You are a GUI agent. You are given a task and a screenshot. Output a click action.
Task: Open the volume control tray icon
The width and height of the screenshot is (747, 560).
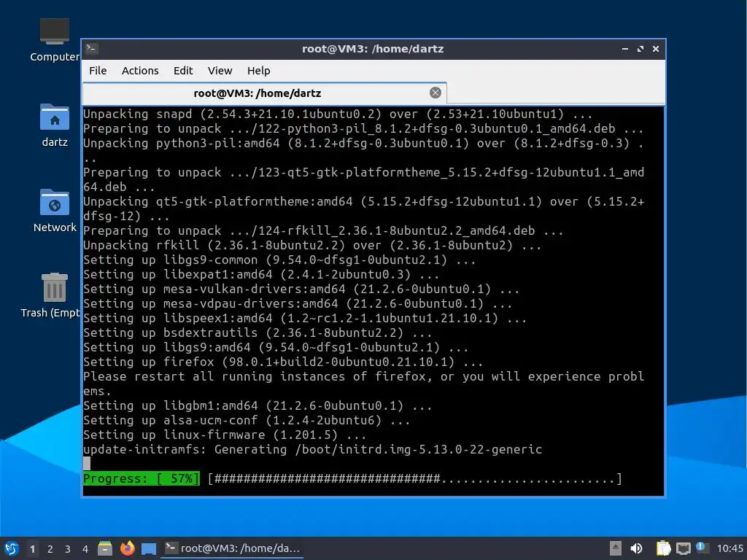(636, 548)
